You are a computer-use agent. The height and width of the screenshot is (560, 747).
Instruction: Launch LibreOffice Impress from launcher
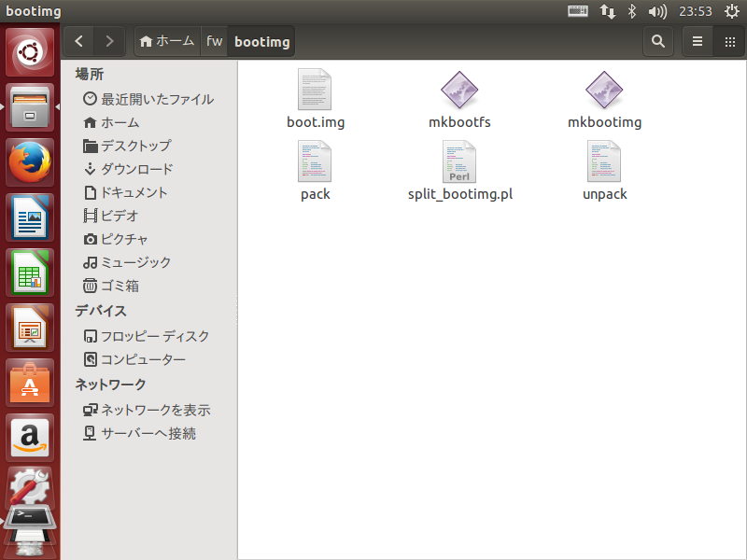tap(30, 329)
